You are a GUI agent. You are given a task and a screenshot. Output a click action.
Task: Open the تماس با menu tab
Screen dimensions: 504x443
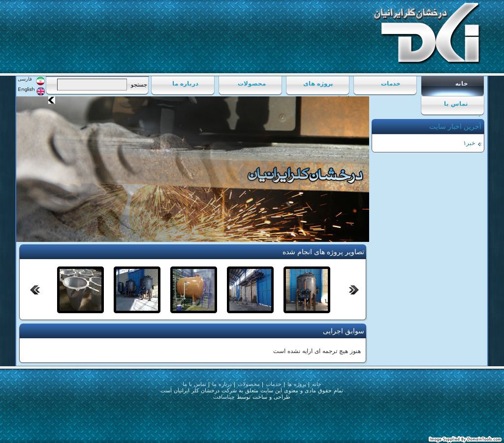coord(452,105)
